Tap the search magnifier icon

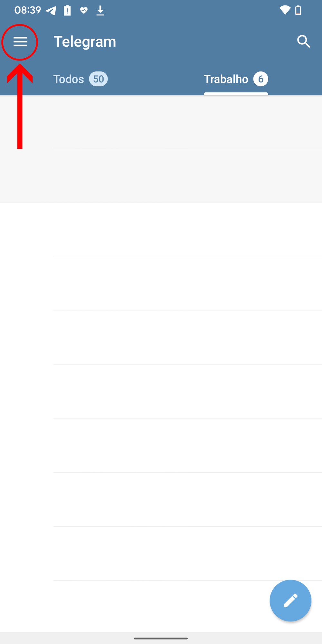[303, 42]
